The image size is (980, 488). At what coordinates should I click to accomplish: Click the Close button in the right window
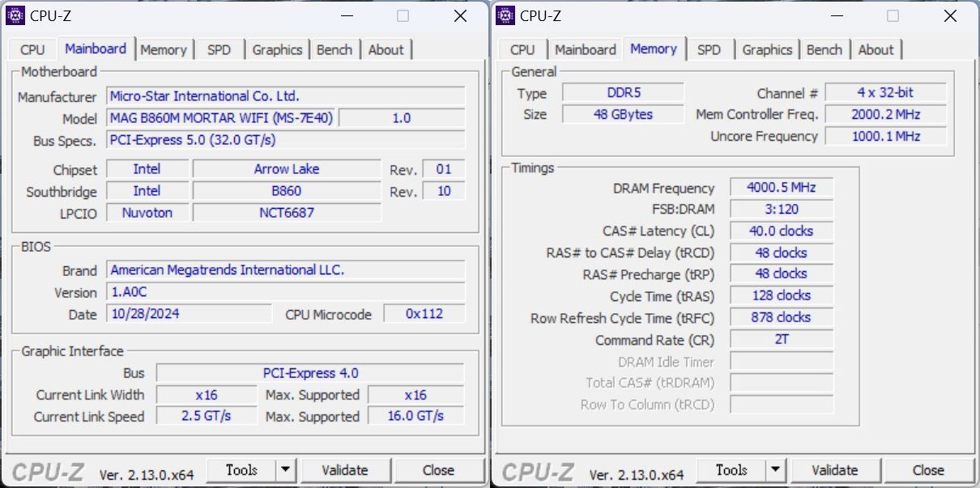928,470
